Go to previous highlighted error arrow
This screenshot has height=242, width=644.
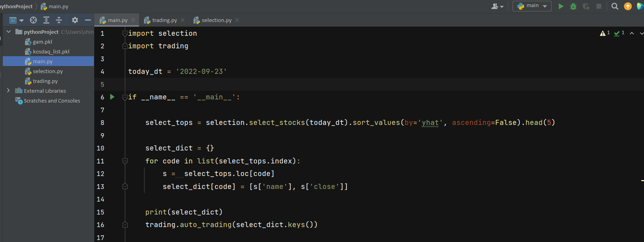coord(632,33)
